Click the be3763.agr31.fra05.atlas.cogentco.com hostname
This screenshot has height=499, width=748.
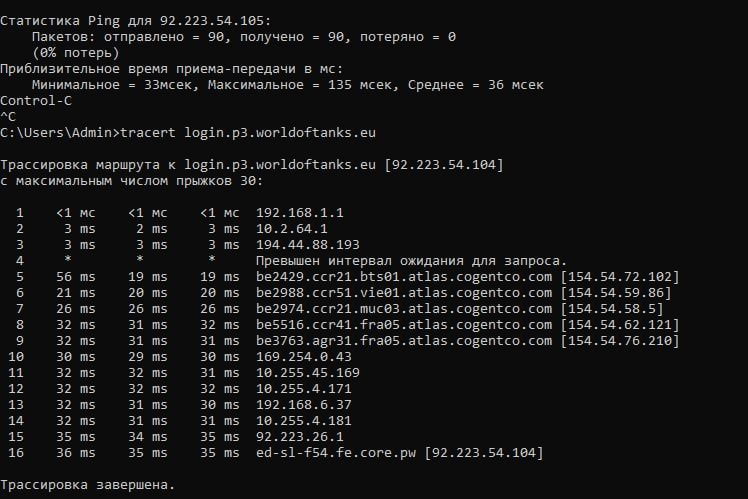pyautogui.click(x=404, y=341)
